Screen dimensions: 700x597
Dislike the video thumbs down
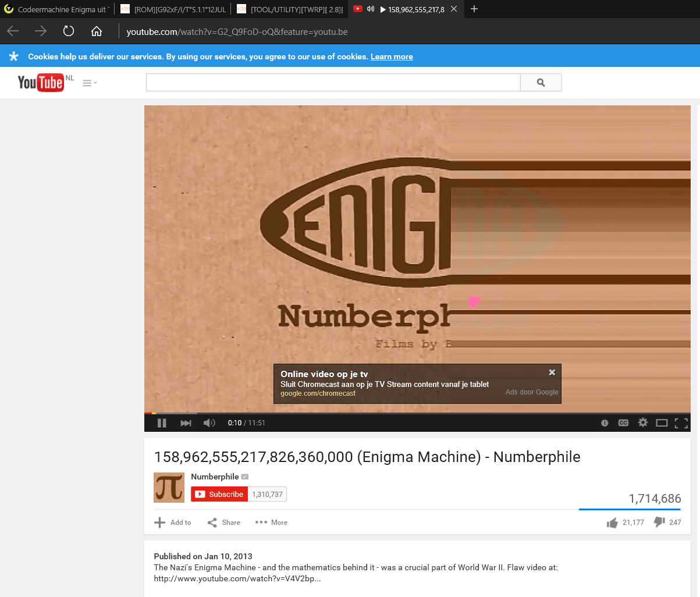[667, 523]
